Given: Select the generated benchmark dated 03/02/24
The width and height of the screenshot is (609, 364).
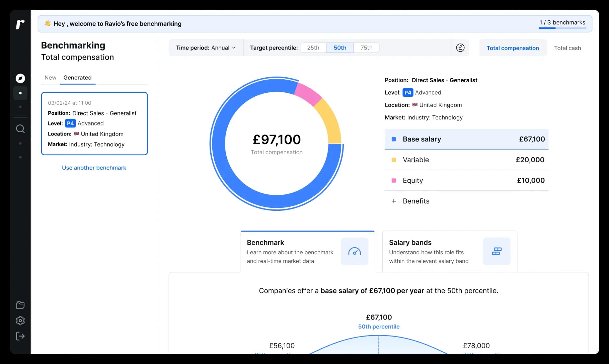Looking at the screenshot, I should (x=94, y=123).
